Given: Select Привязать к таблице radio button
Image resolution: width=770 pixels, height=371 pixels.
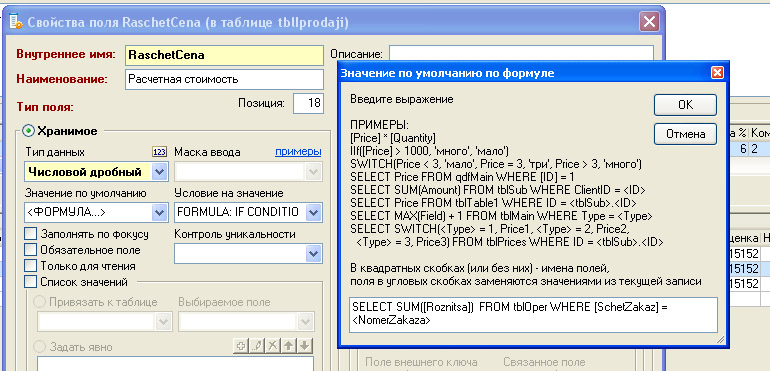Looking at the screenshot, I should click(40, 302).
